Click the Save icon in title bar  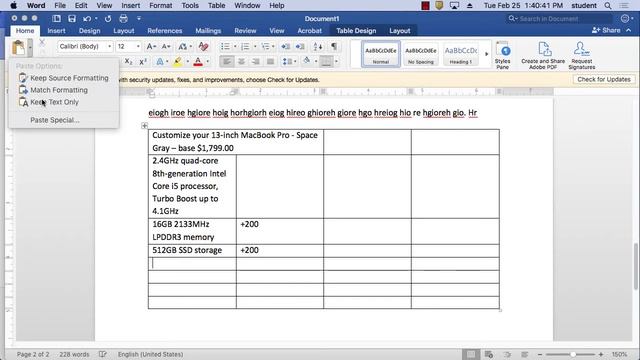pos(72,19)
